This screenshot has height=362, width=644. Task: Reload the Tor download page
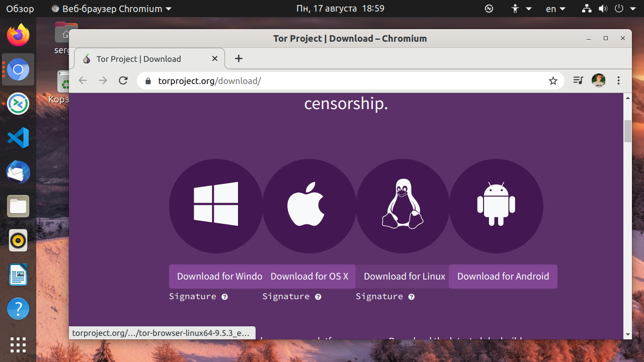pyautogui.click(x=123, y=80)
